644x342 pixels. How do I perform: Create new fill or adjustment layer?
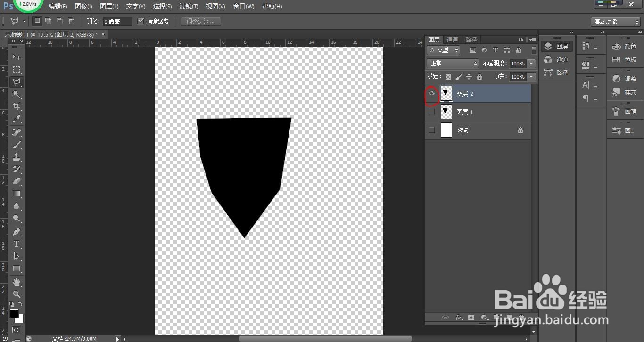pyautogui.click(x=484, y=318)
